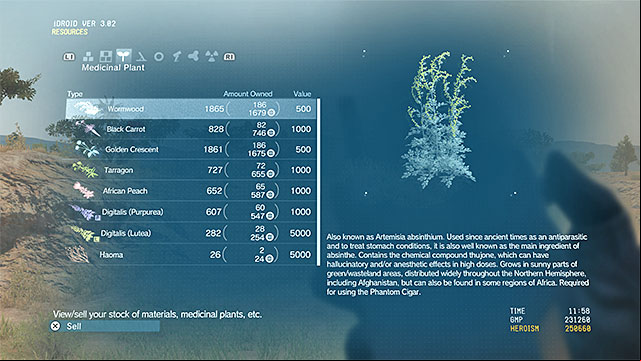Click the round icon beside 746 in Black Carrot row
Image resolution: width=641 pixels, height=361 pixels.
271,133
